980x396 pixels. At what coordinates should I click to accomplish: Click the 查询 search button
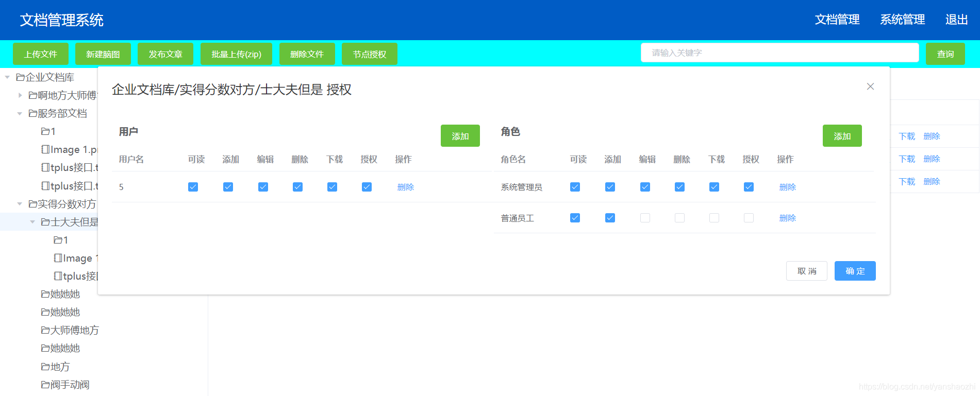point(945,54)
